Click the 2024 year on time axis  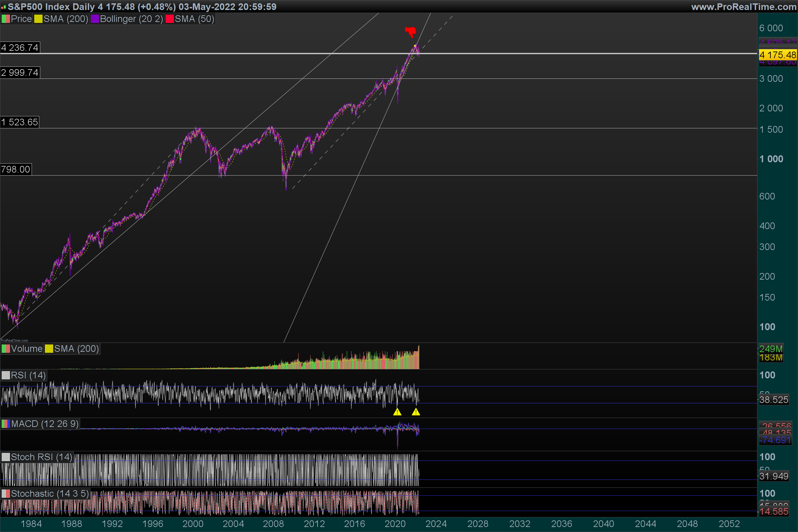[436, 524]
